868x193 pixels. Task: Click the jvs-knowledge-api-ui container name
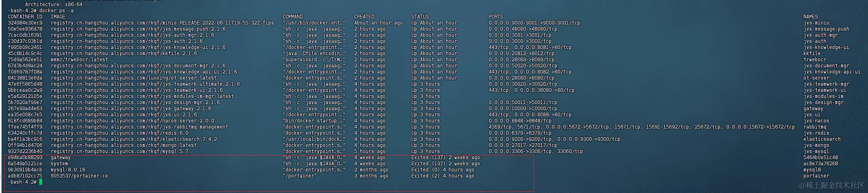click(x=832, y=72)
